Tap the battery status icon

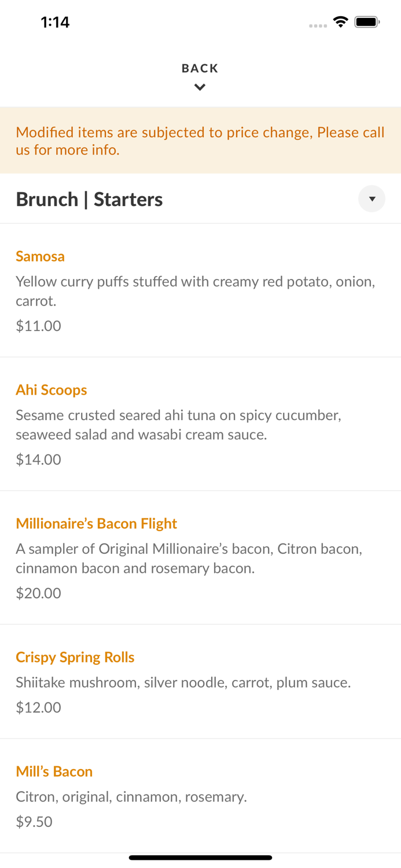367,22
